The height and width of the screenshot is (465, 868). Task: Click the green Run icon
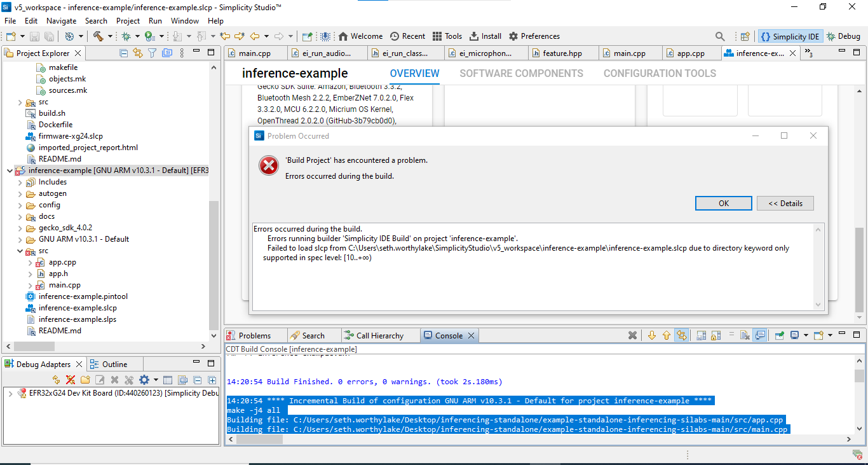pos(150,36)
